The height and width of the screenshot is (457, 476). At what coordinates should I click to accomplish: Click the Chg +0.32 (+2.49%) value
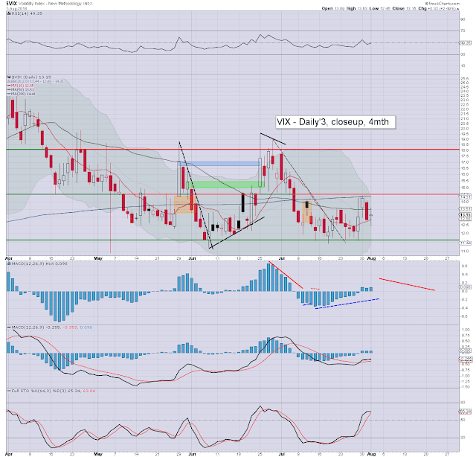click(x=437, y=8)
